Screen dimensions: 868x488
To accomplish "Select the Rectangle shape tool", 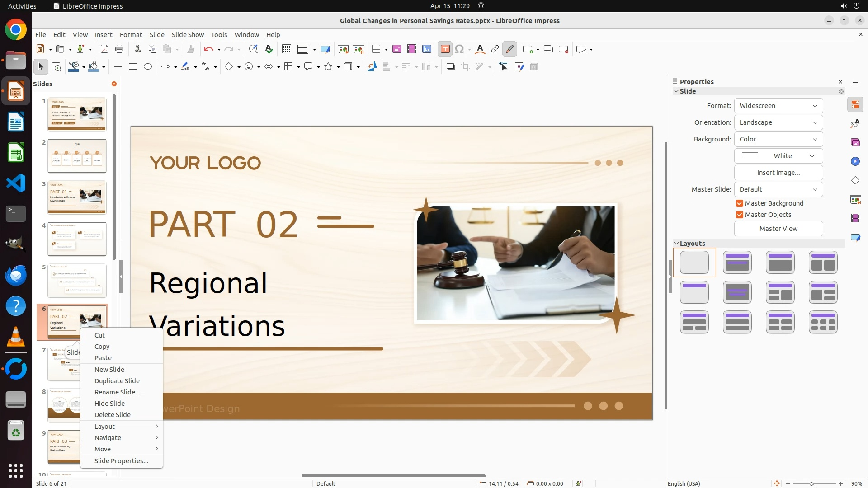I will click(133, 67).
